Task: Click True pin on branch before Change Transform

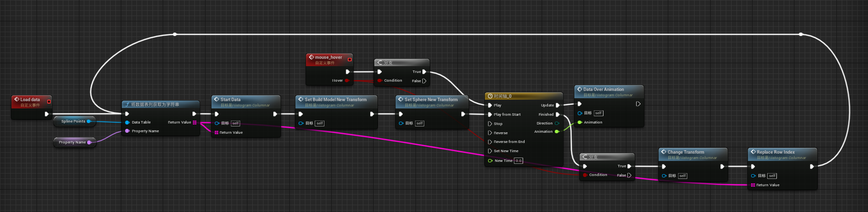Action: pos(629,166)
